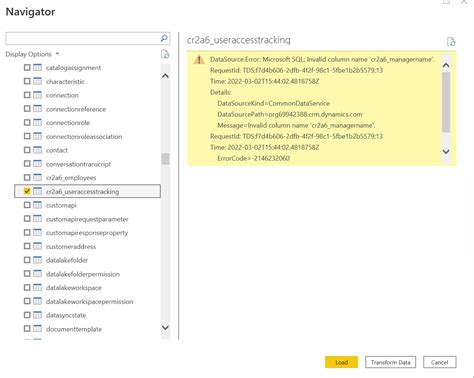The width and height of the screenshot is (474, 378).
Task: Click table icon next to catalogassignment
Action: point(38,68)
